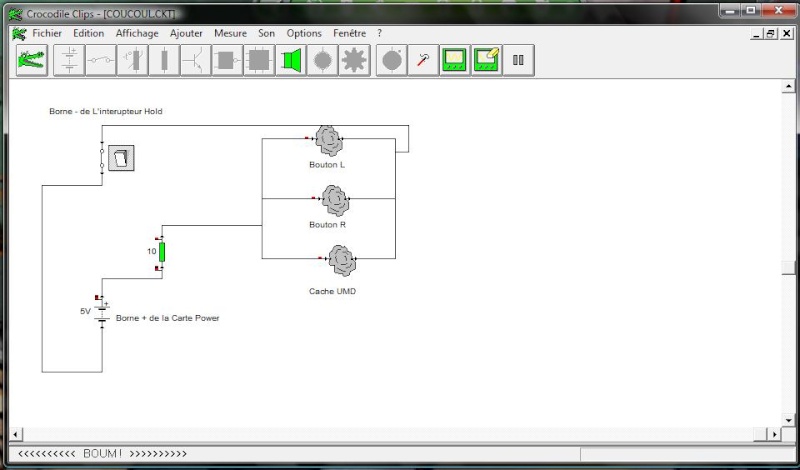Minimize the inner COUCOUL.CKT document window

757,34
